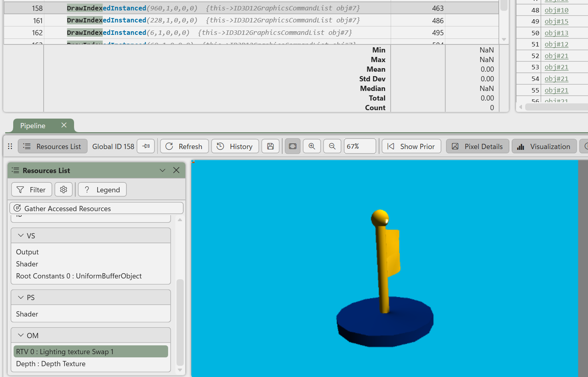Zoom out of the render target
This screenshot has width=588, height=377.
(x=332, y=146)
